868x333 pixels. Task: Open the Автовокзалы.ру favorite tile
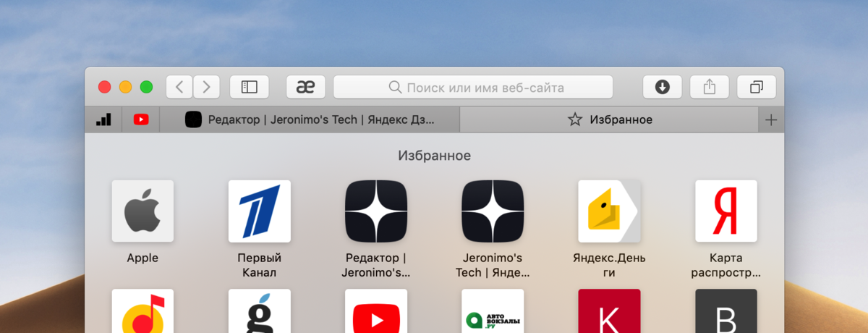point(493,311)
